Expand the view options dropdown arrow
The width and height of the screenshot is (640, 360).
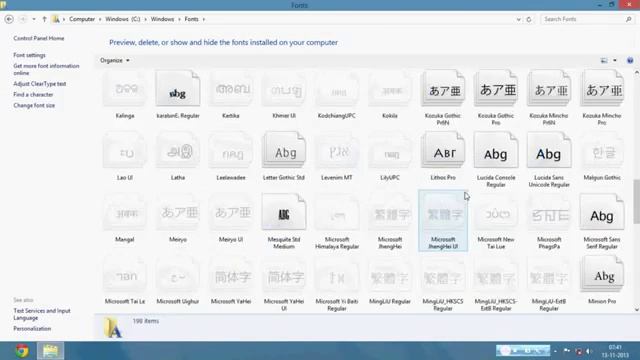(615, 60)
